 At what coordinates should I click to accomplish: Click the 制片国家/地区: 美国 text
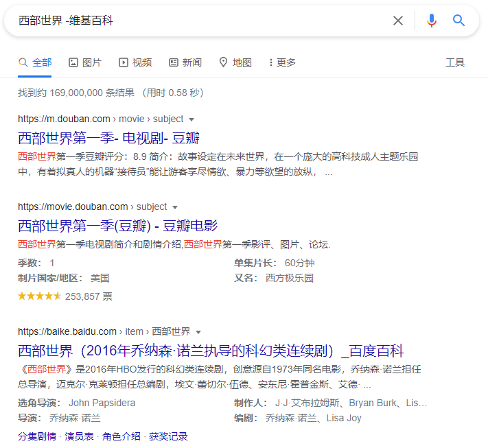point(64,278)
